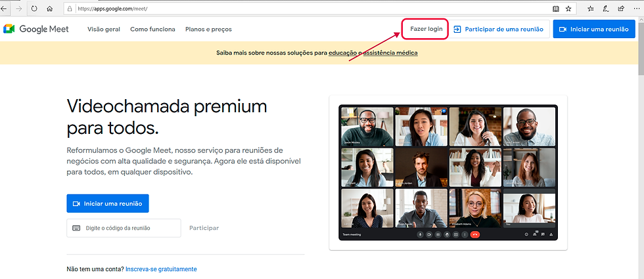Click the Fazer login button

coord(425,29)
